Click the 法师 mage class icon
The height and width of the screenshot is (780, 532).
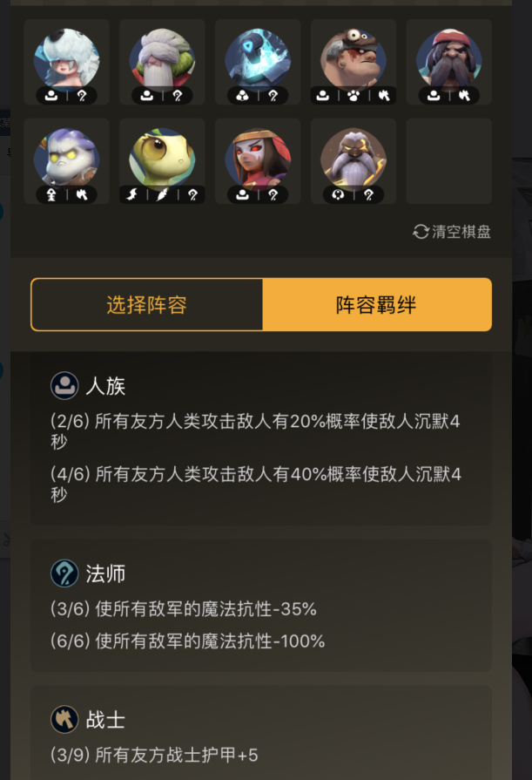click(x=64, y=573)
